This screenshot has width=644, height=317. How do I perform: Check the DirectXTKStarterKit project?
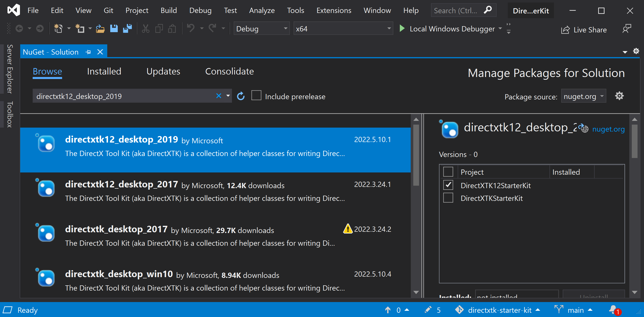(448, 198)
